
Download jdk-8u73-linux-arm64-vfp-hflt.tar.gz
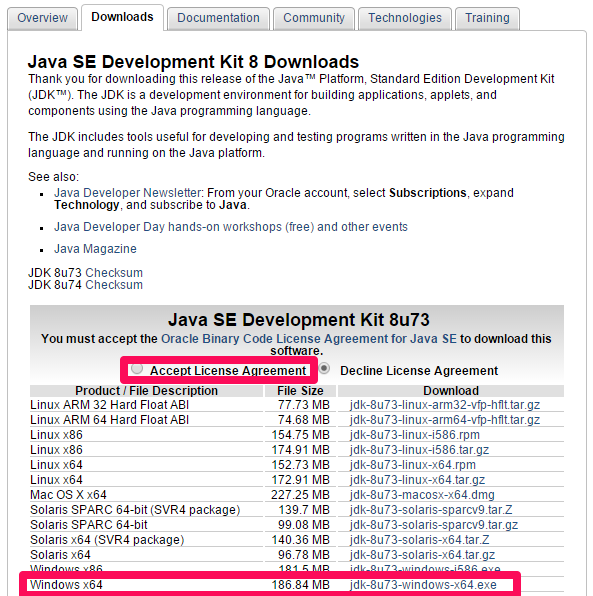tap(445, 420)
